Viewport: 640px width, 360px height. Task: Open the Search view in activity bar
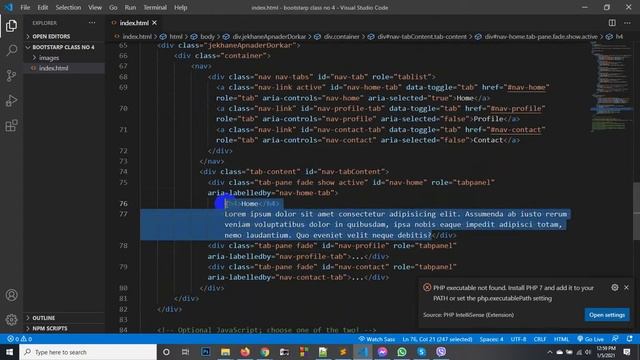pyautogui.click(x=11, y=51)
